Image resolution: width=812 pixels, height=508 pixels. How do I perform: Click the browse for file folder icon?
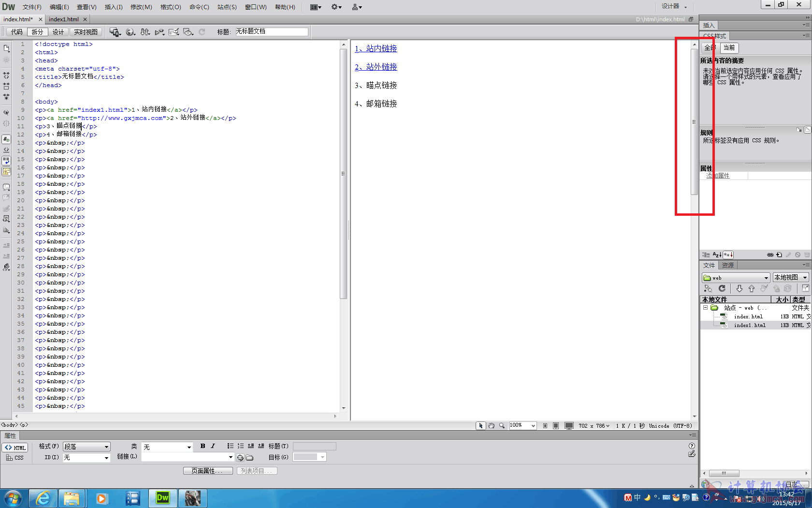pos(249,458)
